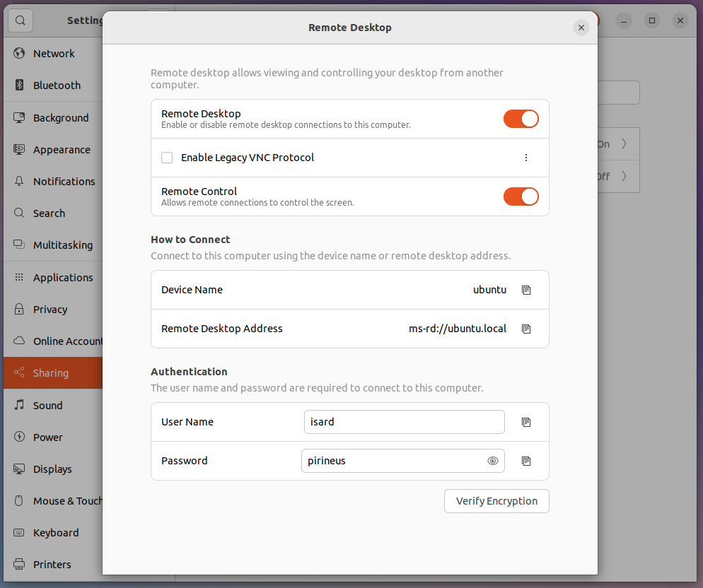The image size is (703, 588).
Task: Click the Sound icon in the sidebar
Action: coord(20,406)
